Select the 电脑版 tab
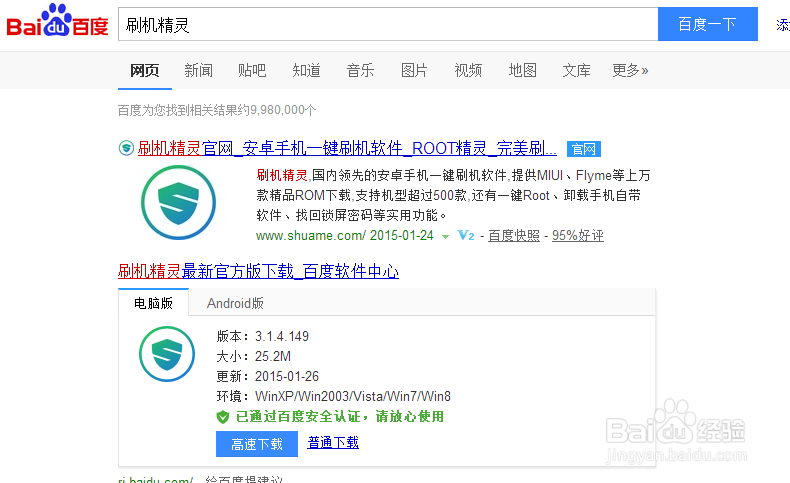Image resolution: width=790 pixels, height=483 pixels. (154, 303)
